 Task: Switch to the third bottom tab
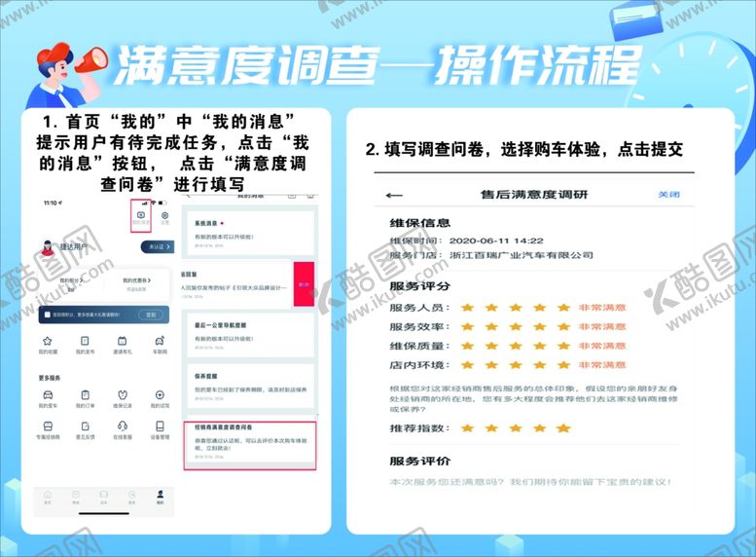click(103, 497)
